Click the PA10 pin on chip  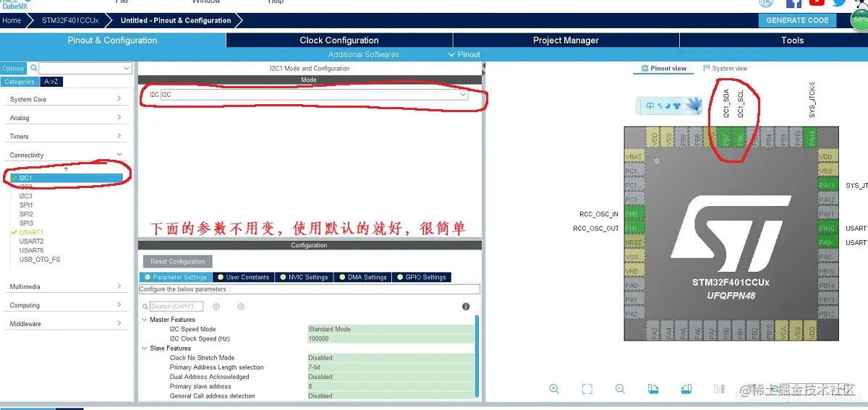click(x=827, y=229)
